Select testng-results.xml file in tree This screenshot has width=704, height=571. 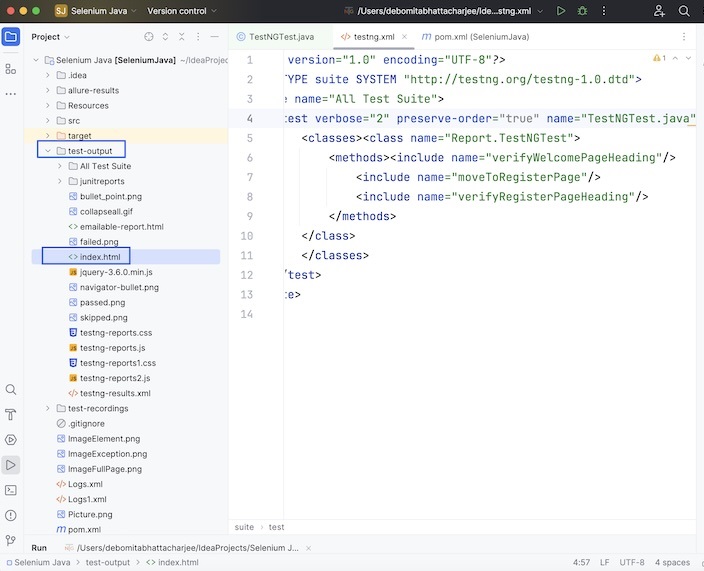click(114, 393)
